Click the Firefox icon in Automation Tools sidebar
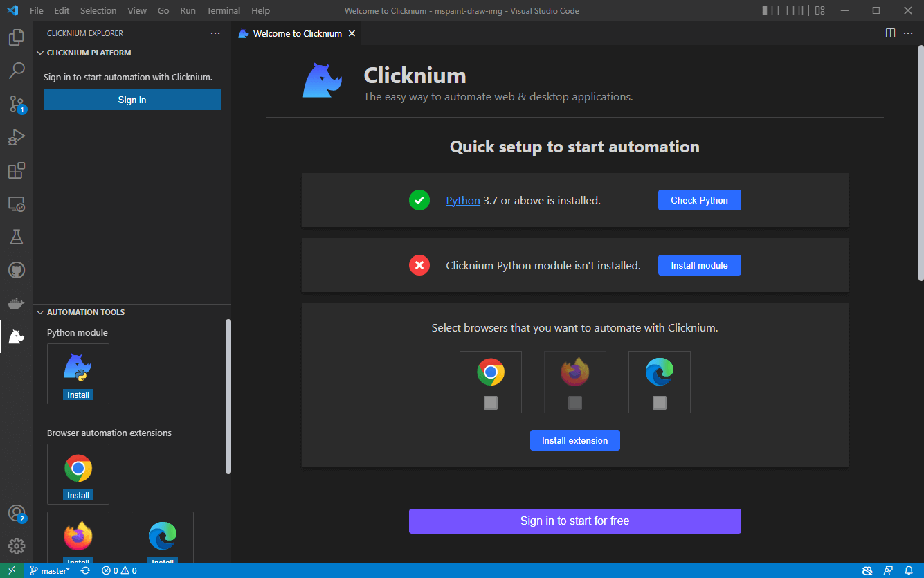The width and height of the screenshot is (924, 578). point(78,536)
